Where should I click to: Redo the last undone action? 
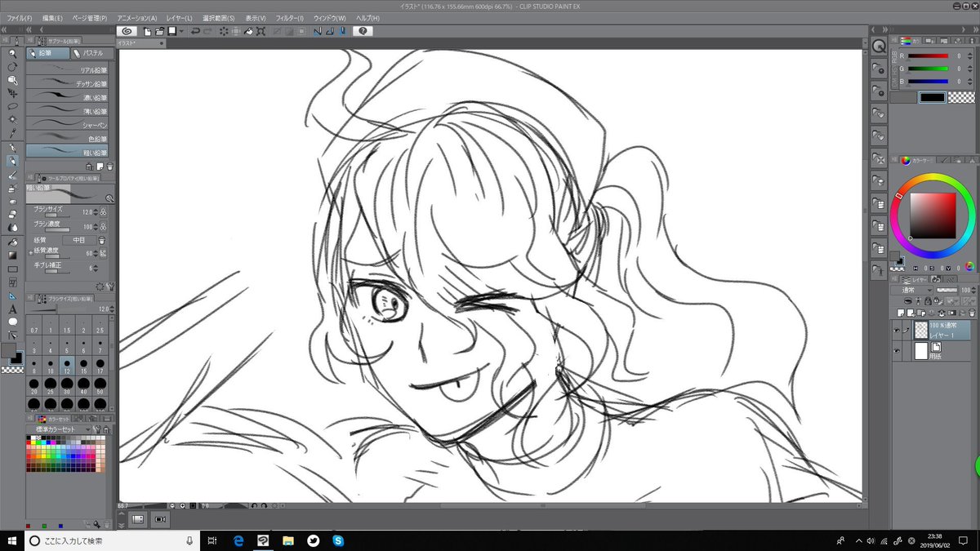coord(207,31)
